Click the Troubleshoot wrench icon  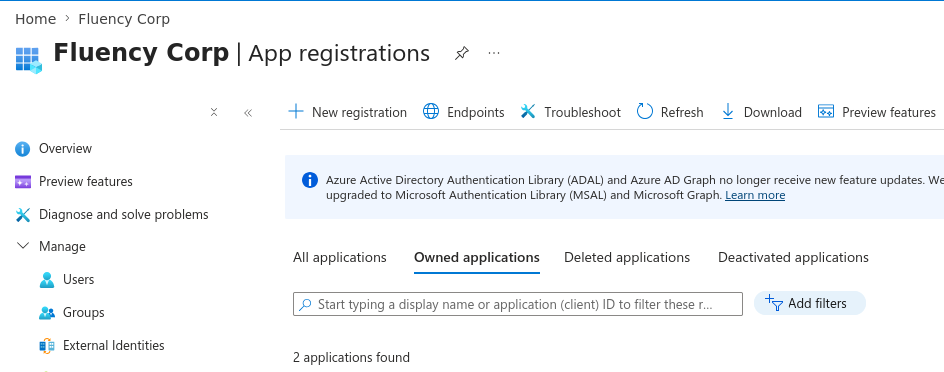(x=528, y=111)
